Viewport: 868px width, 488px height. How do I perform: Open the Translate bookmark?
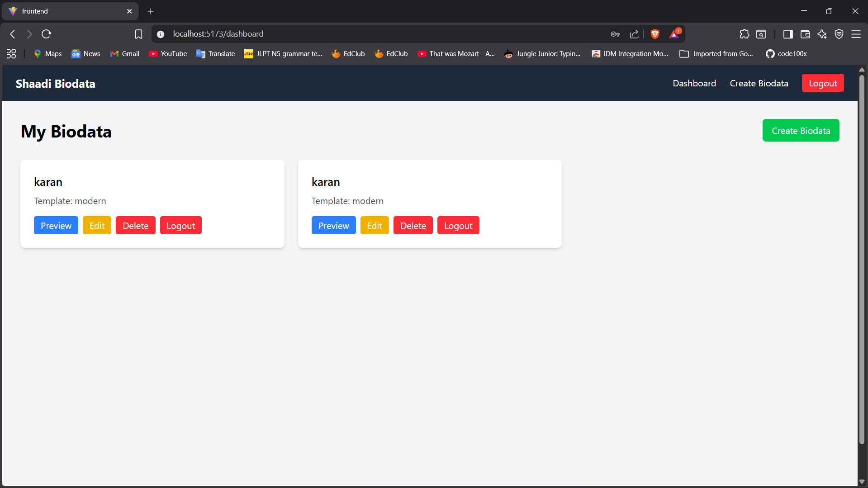pyautogui.click(x=216, y=54)
